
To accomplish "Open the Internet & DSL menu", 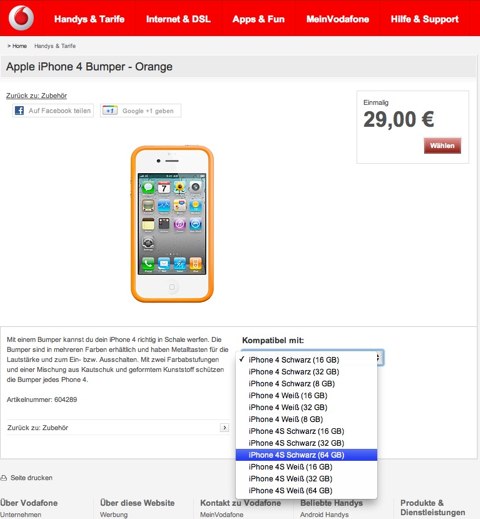I will pos(178,19).
